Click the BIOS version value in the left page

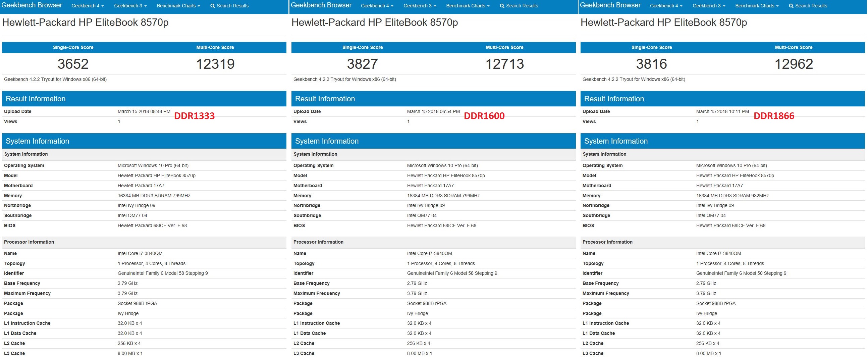pos(152,226)
